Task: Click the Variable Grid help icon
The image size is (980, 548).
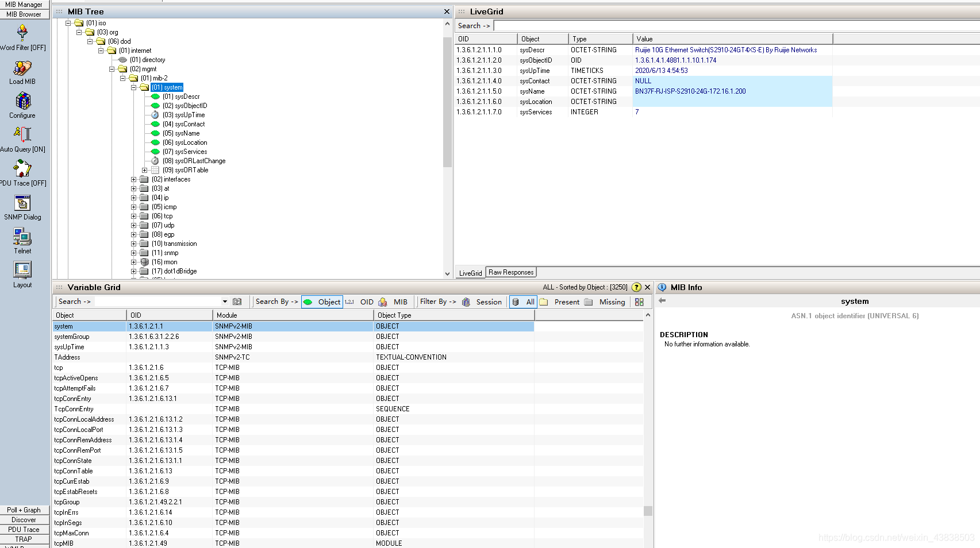Action: [x=636, y=287]
